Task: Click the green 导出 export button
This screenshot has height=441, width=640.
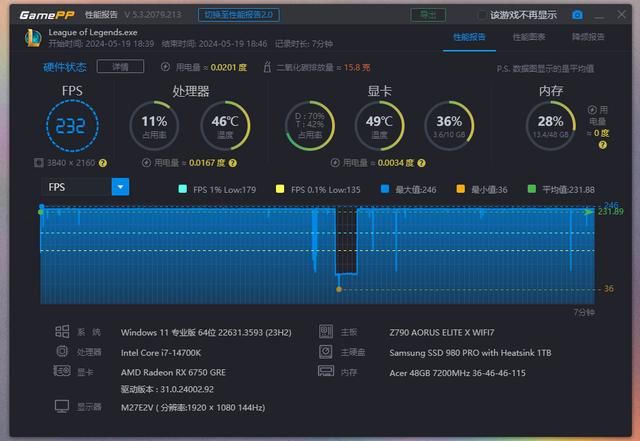Action: pos(428,15)
